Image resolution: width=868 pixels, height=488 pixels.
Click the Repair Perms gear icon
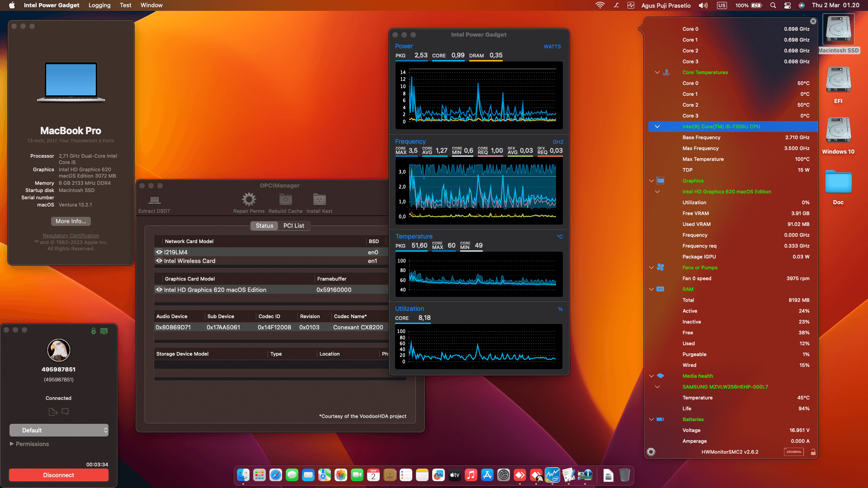coord(248,200)
